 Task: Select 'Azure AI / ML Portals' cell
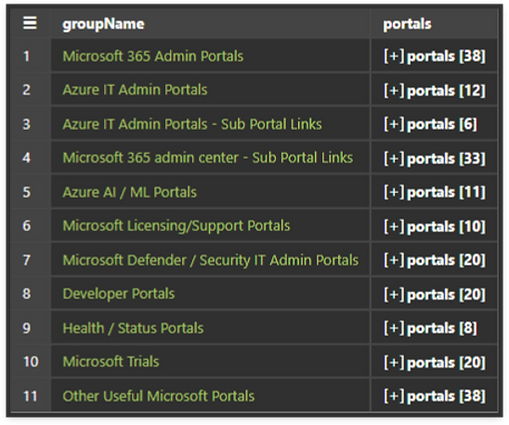pyautogui.click(x=210, y=192)
